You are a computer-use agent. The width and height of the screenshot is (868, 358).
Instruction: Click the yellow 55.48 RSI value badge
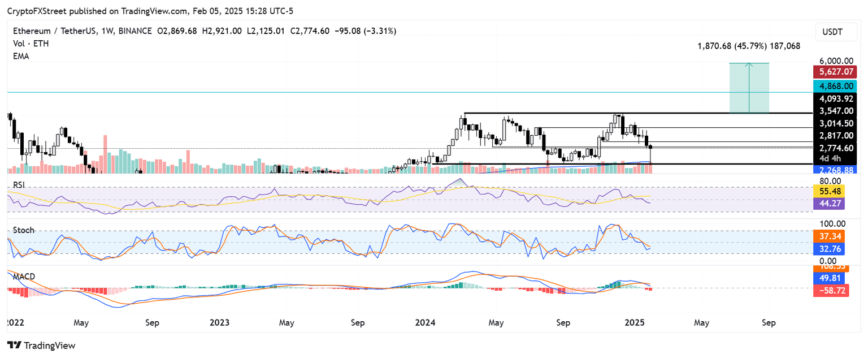pos(829,191)
